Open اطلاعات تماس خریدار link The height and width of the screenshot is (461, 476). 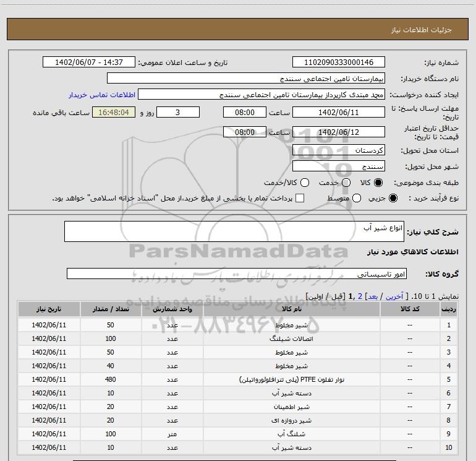coord(102,95)
